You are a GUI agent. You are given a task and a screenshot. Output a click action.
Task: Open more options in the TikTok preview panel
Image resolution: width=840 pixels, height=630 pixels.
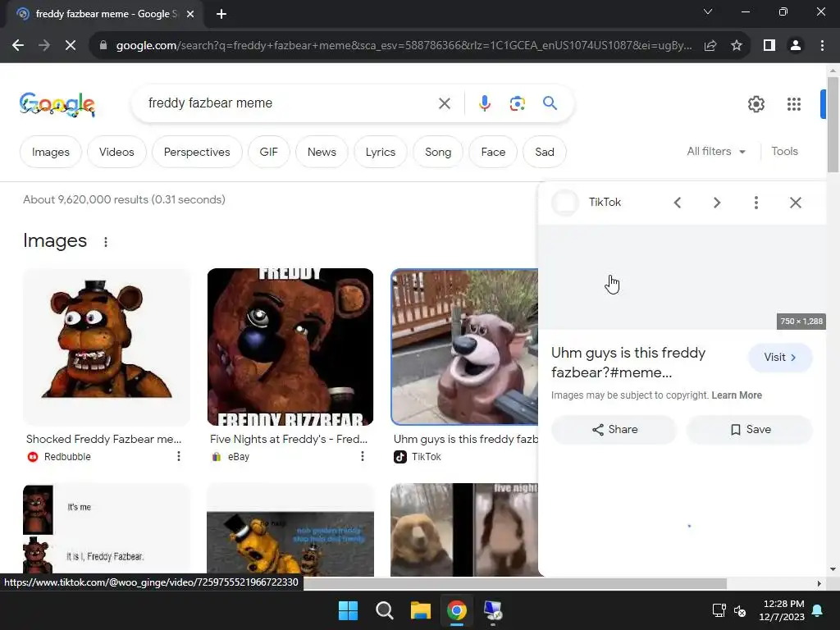click(x=756, y=203)
